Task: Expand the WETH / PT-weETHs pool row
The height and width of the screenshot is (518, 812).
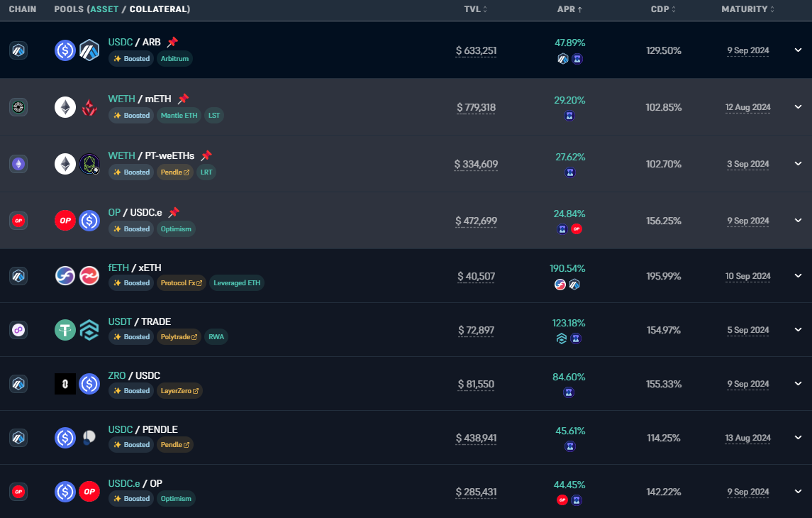Action: pos(798,164)
